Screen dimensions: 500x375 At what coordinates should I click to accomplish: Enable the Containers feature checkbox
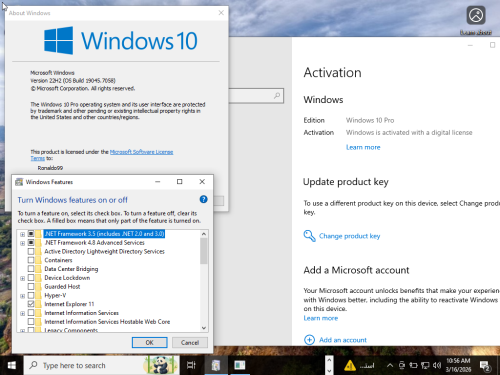click(x=31, y=260)
